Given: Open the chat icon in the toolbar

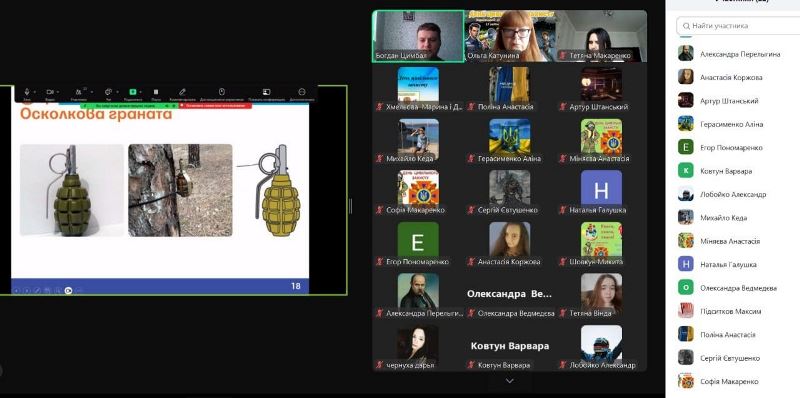Looking at the screenshot, I should tap(108, 92).
